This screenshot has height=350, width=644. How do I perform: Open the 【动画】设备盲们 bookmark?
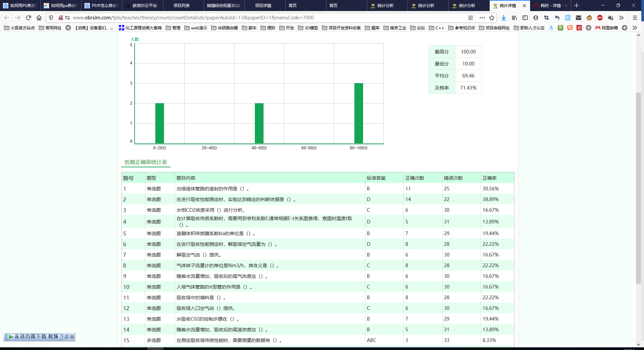[x=90, y=28]
